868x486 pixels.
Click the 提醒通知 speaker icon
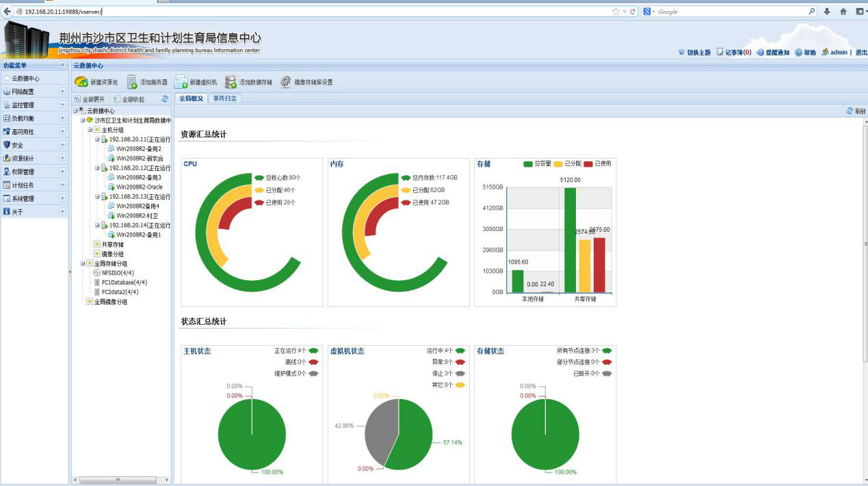[761, 53]
